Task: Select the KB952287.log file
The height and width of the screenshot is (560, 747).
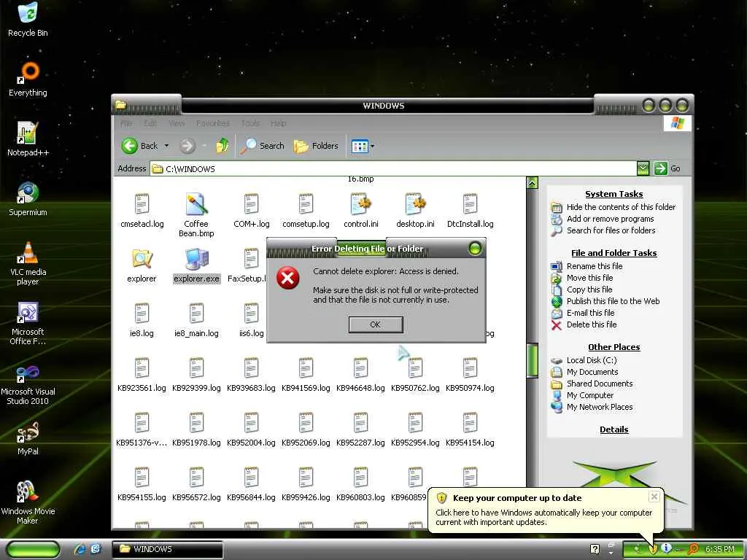Action: coord(360,429)
